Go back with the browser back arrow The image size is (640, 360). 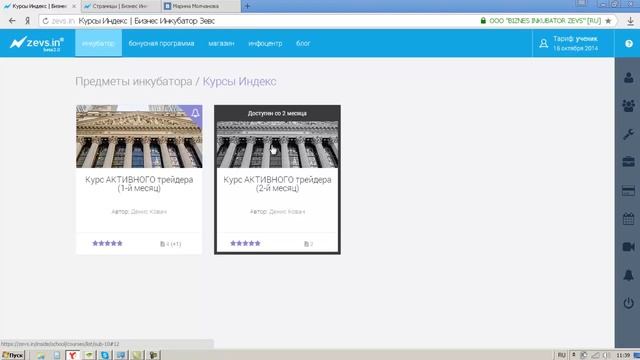(12, 21)
